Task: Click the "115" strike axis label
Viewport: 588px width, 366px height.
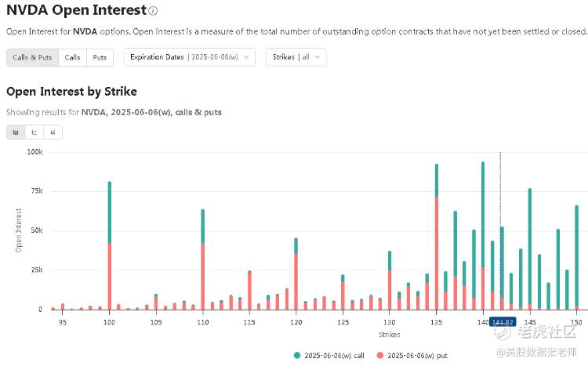Action: tap(249, 322)
